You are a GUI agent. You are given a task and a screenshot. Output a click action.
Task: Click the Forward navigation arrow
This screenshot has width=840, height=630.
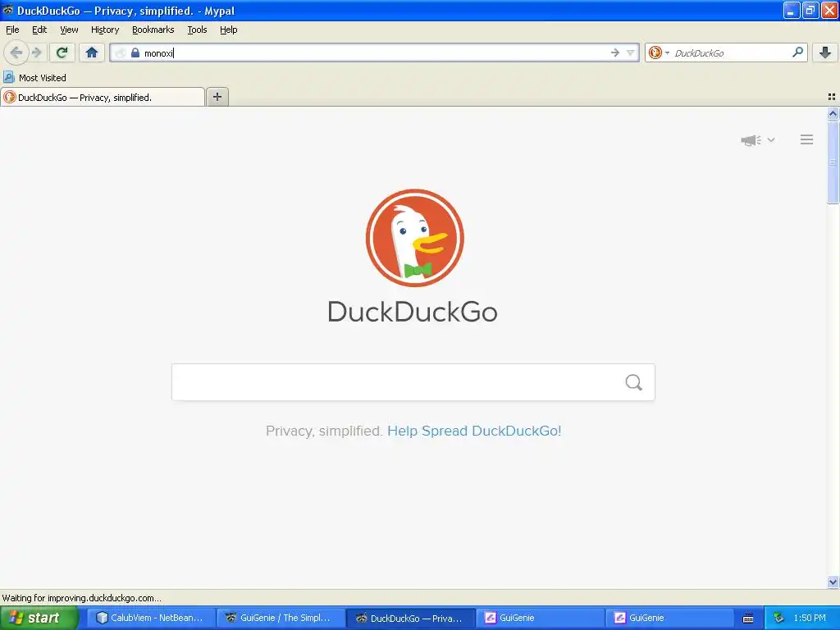(x=36, y=52)
